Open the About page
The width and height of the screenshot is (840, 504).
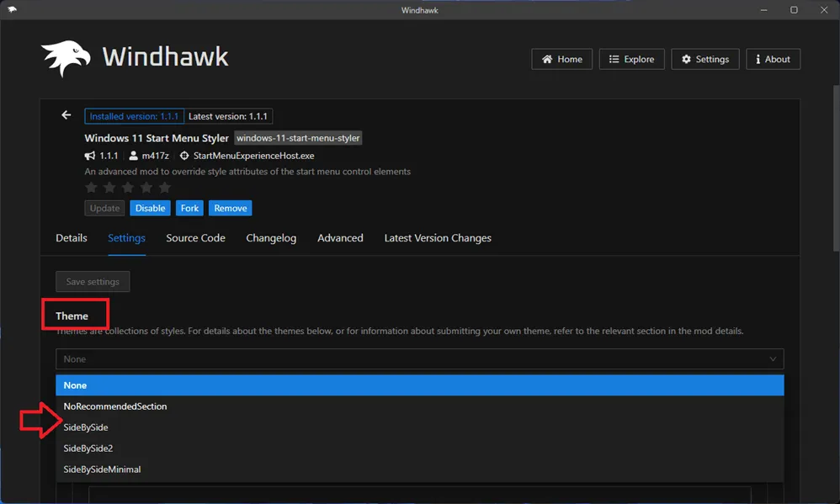click(773, 59)
